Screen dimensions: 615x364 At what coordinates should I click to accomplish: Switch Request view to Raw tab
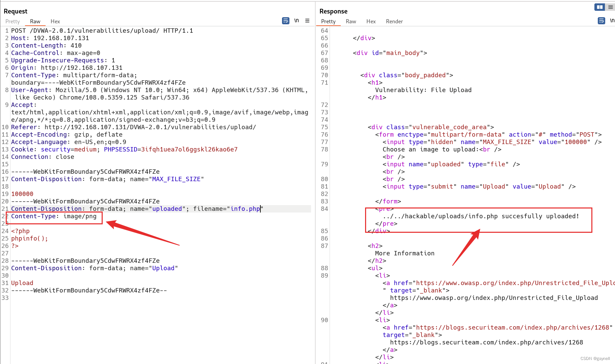[35, 21]
